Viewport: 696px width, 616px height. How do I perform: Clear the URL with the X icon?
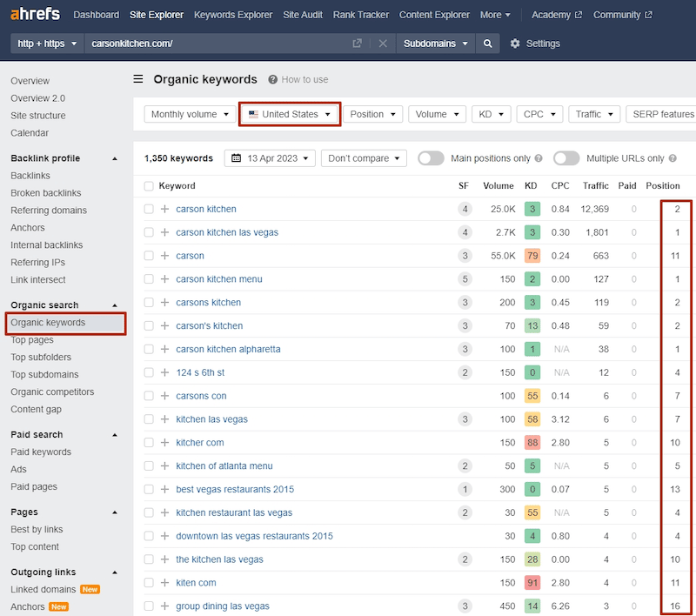[383, 44]
